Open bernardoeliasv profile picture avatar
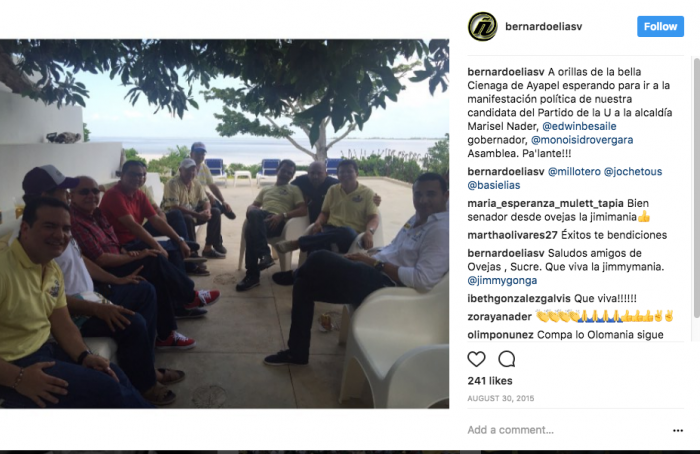 coord(483,26)
